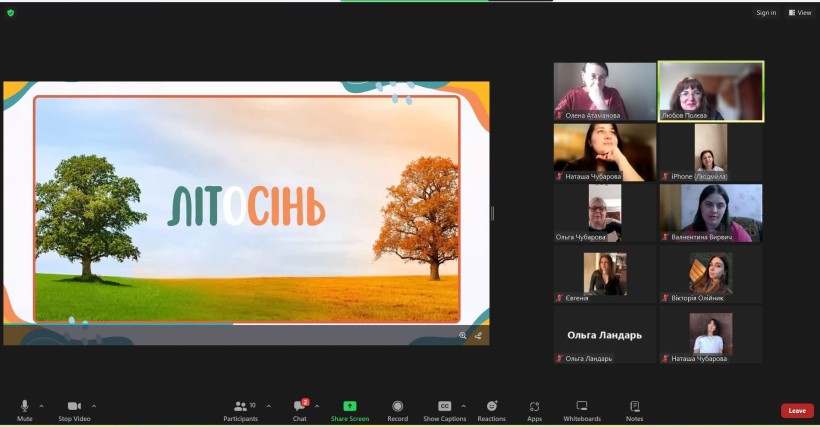Mute the microphone
This screenshot has height=427, width=820.
[24, 408]
